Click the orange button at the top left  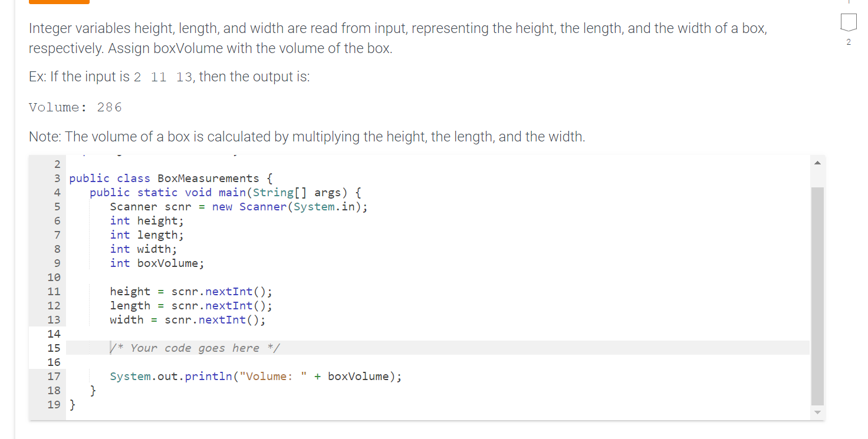(59, 2)
